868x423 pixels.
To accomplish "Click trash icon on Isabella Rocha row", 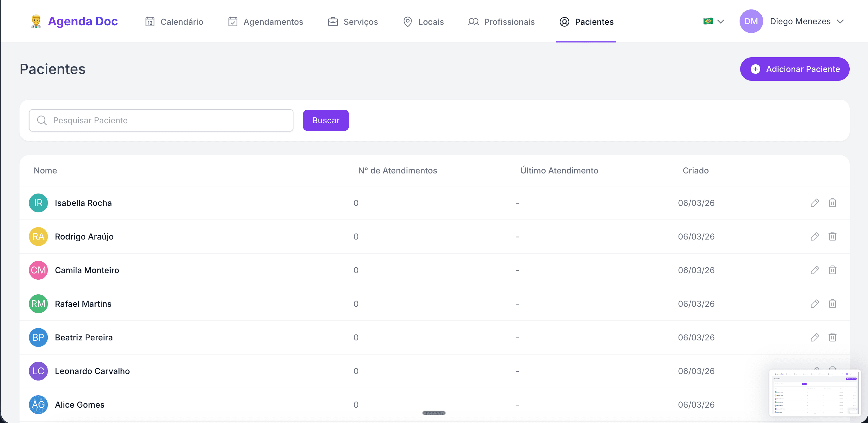I will coord(832,203).
